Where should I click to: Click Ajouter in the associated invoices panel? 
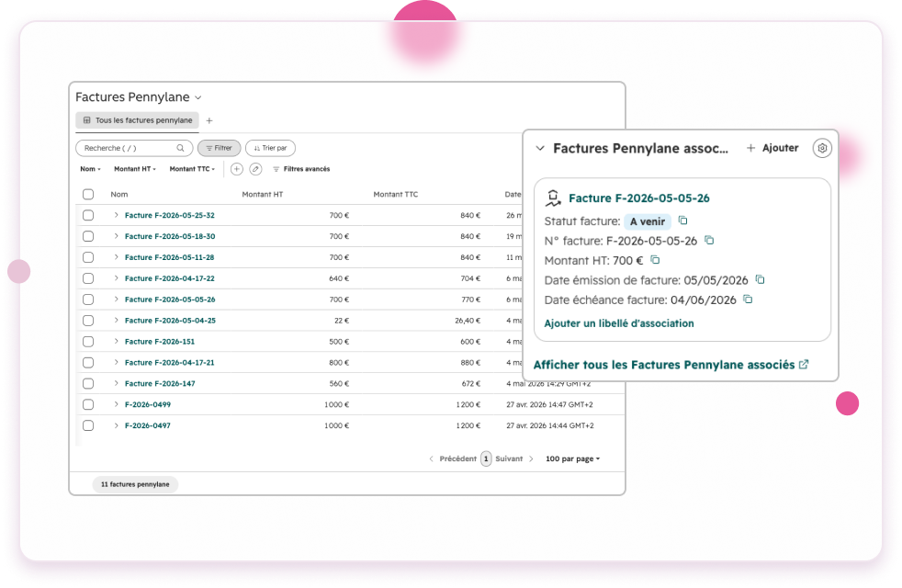(x=772, y=148)
